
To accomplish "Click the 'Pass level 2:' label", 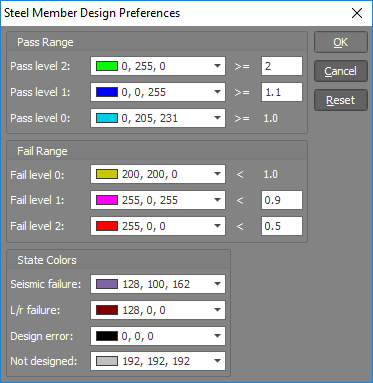I will (x=40, y=66).
